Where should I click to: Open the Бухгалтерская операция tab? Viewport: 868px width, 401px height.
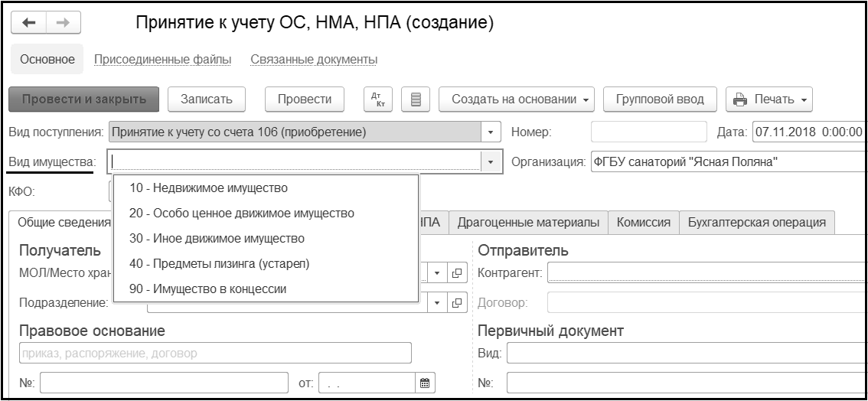click(756, 223)
